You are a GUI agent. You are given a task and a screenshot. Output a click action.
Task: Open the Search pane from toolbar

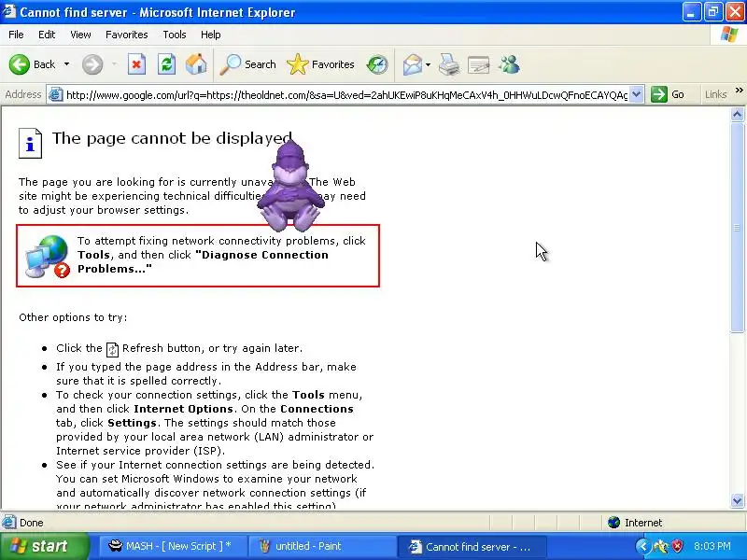click(x=247, y=64)
